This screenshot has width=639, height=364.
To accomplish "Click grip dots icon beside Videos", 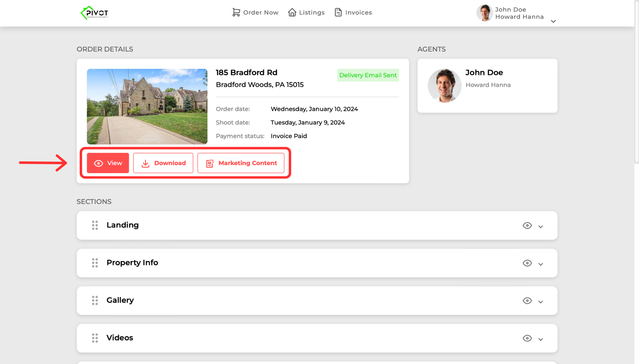I will (x=95, y=338).
